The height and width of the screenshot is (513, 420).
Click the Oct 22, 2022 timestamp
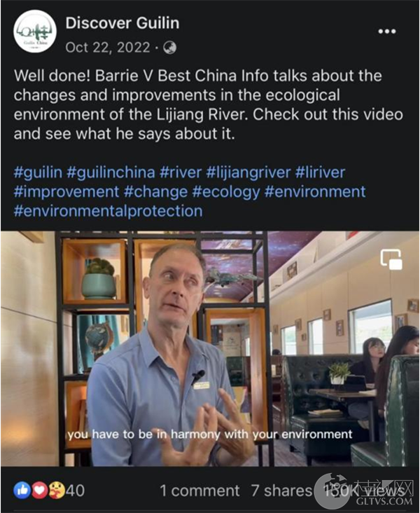coord(108,48)
